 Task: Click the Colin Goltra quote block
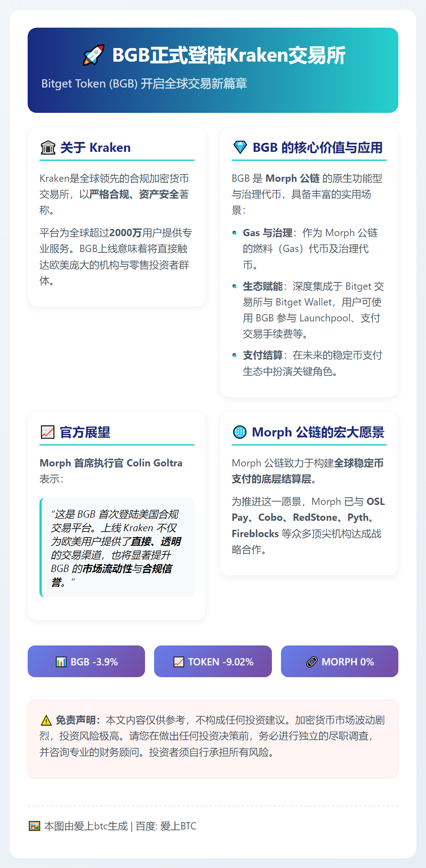[x=117, y=548]
